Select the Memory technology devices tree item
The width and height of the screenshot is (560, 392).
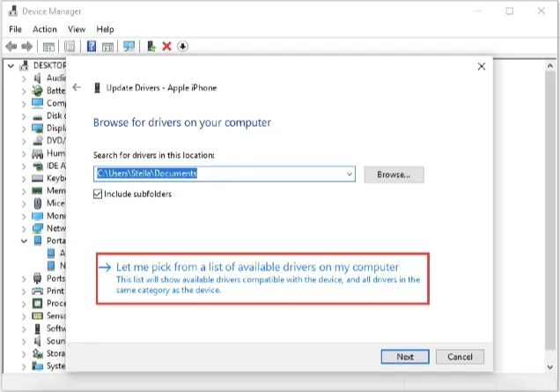(x=55, y=190)
